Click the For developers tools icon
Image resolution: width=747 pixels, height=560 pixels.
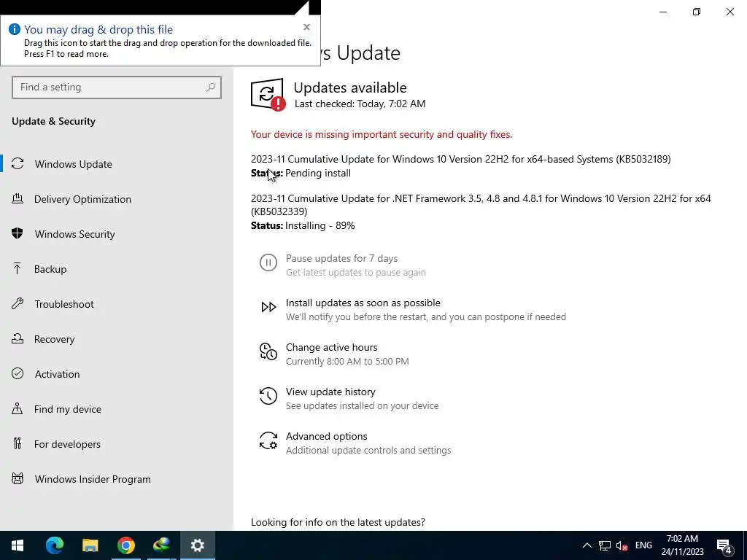tap(18, 444)
